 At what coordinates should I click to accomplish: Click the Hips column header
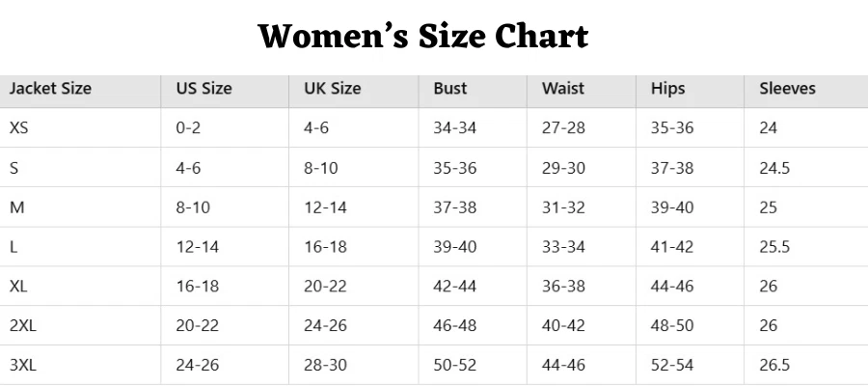click(667, 89)
